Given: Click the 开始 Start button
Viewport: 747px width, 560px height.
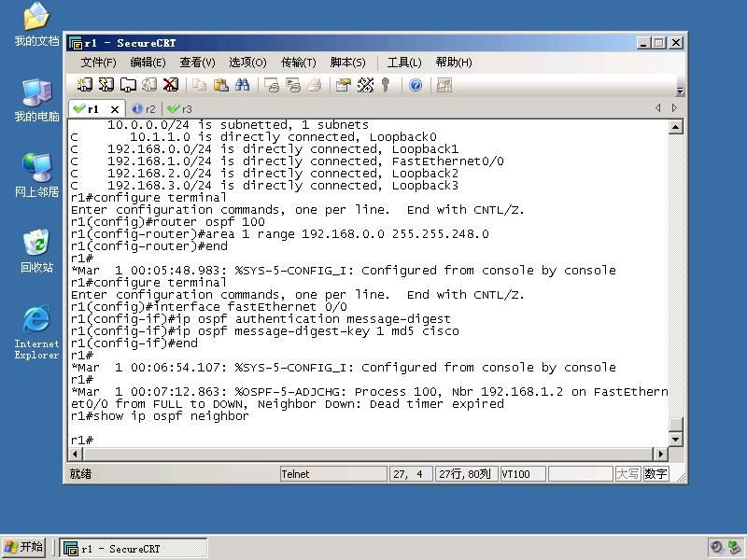Looking at the screenshot, I should [24, 547].
